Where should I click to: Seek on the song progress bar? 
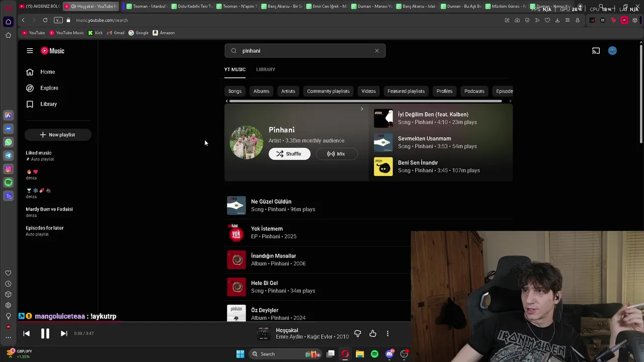214,322
